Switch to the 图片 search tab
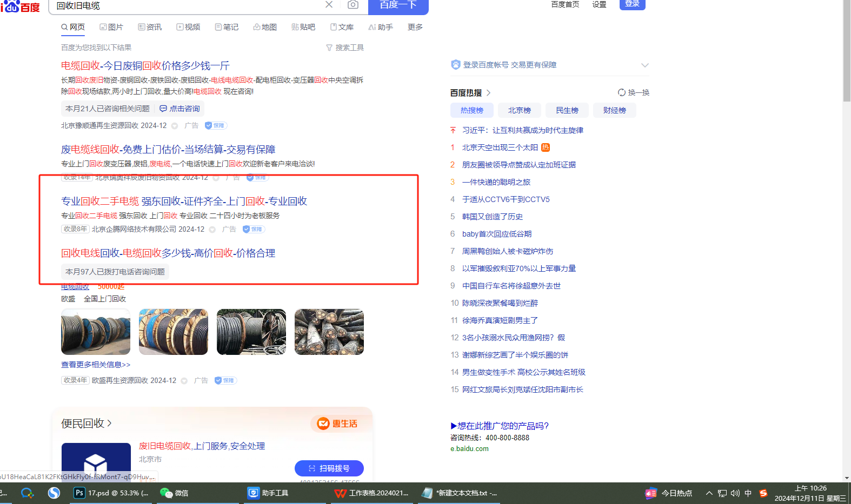The height and width of the screenshot is (504, 851). [x=111, y=27]
